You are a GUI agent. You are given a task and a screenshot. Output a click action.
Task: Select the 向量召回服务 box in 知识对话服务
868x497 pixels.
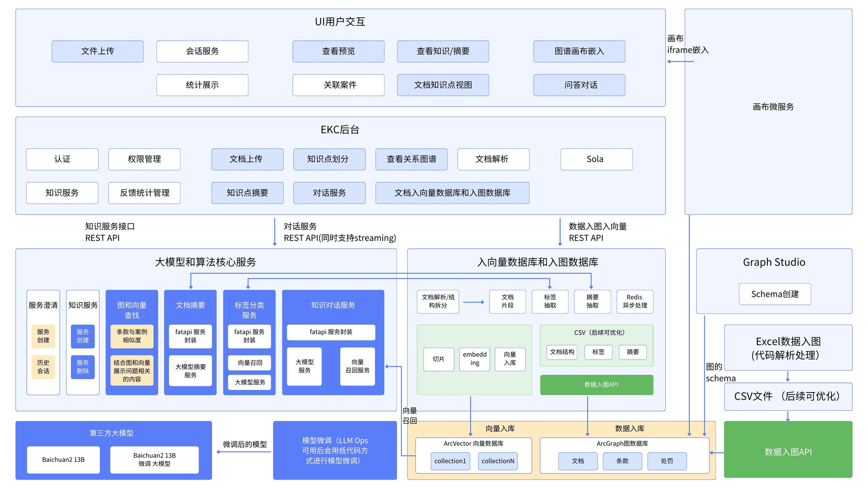(x=357, y=366)
